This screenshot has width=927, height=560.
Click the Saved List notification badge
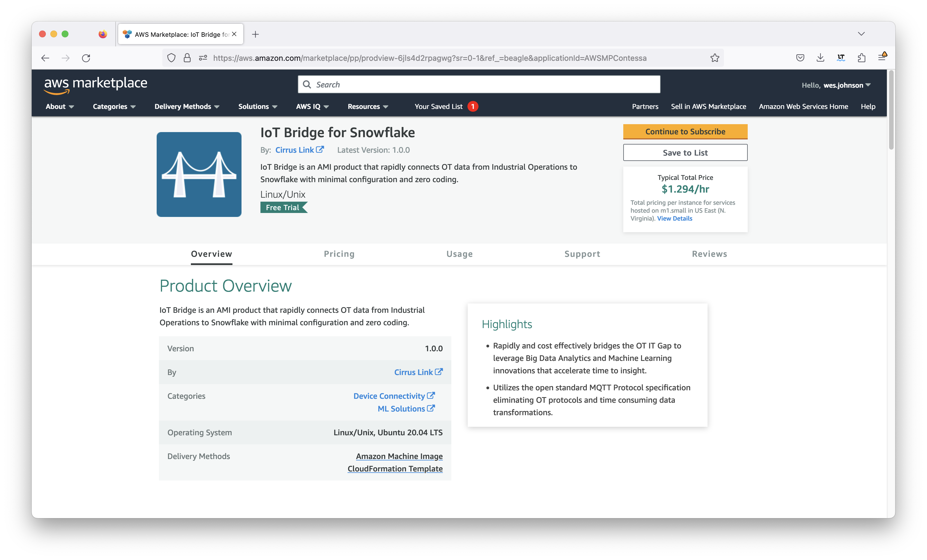473,107
